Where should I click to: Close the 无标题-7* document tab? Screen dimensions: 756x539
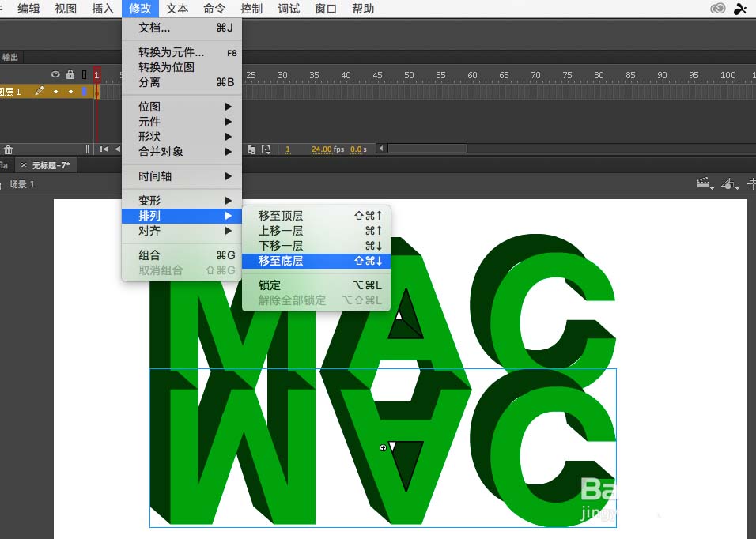tap(23, 164)
